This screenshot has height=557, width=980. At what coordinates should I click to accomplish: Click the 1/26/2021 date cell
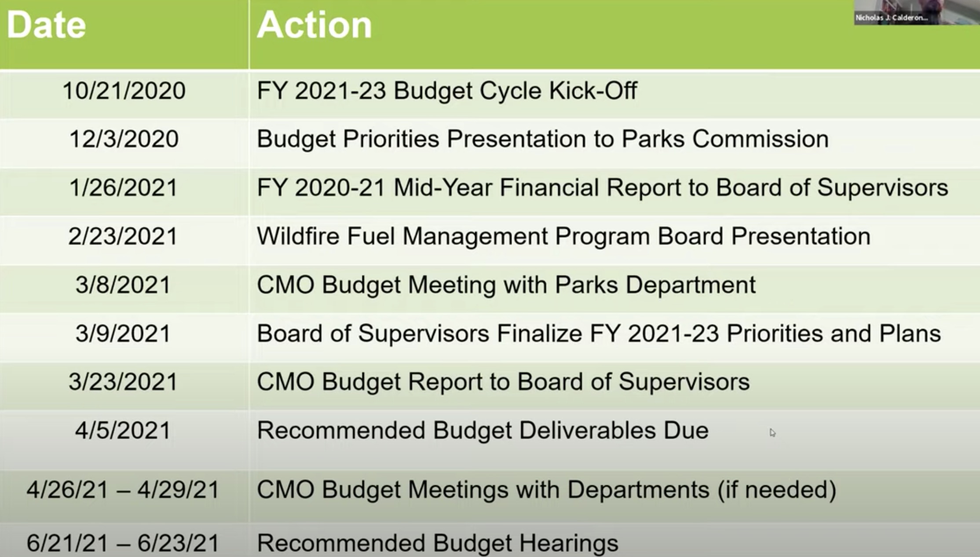pos(124,187)
